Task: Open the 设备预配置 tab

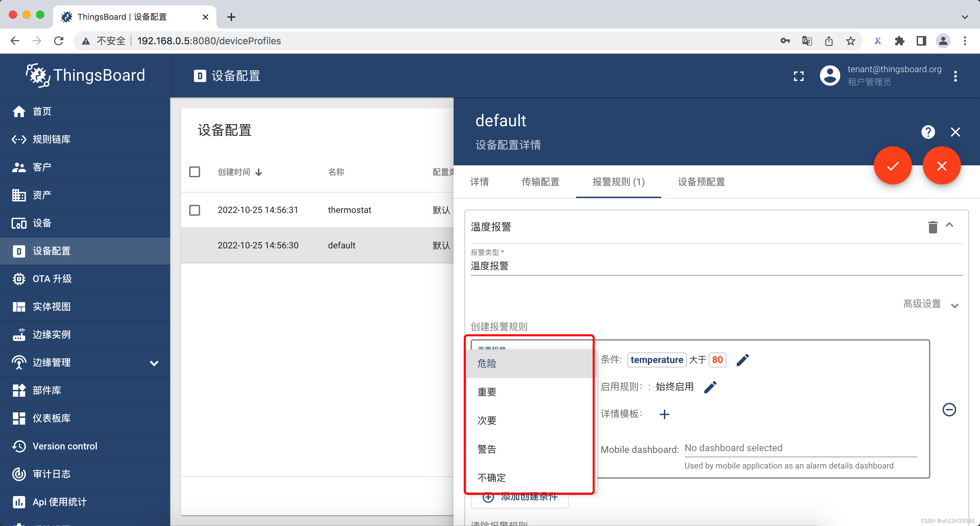Action: coord(700,182)
